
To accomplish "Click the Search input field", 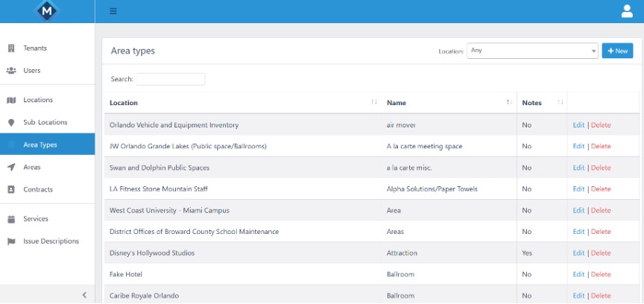I will [x=170, y=79].
